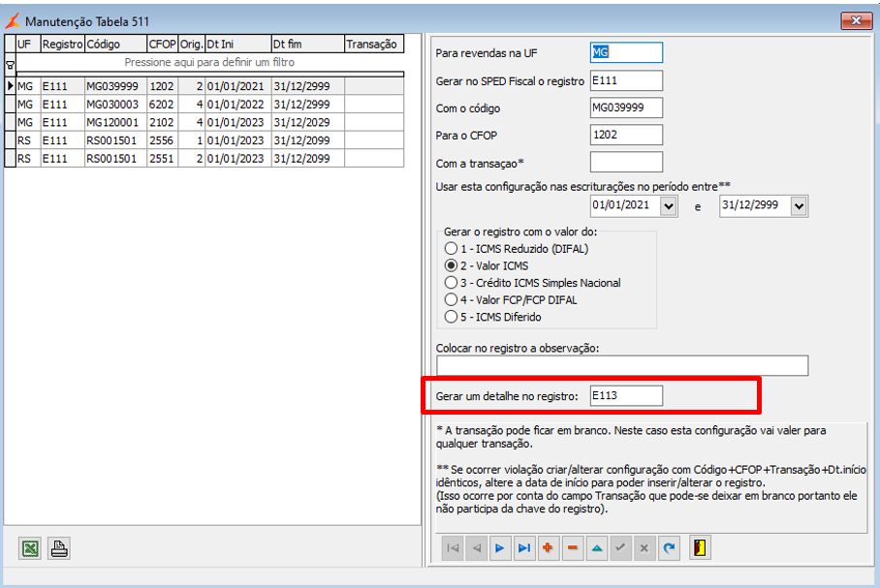Sort by the Orig. column header

coord(191,44)
